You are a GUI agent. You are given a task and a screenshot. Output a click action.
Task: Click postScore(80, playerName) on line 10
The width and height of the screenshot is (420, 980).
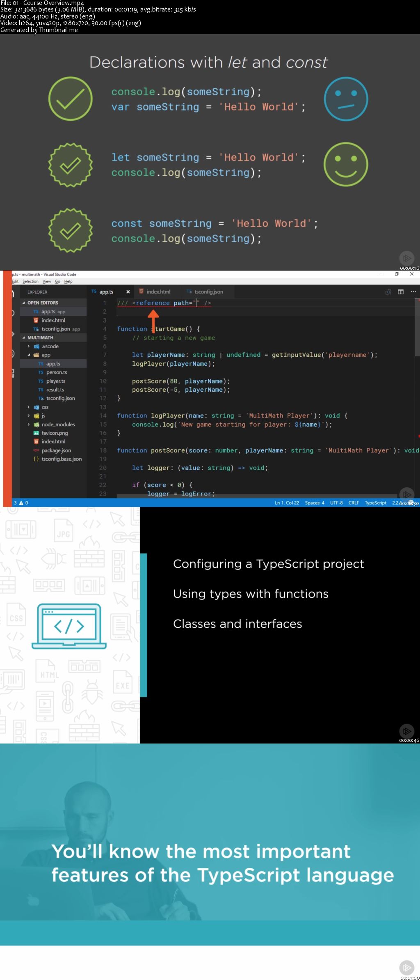[181, 381]
